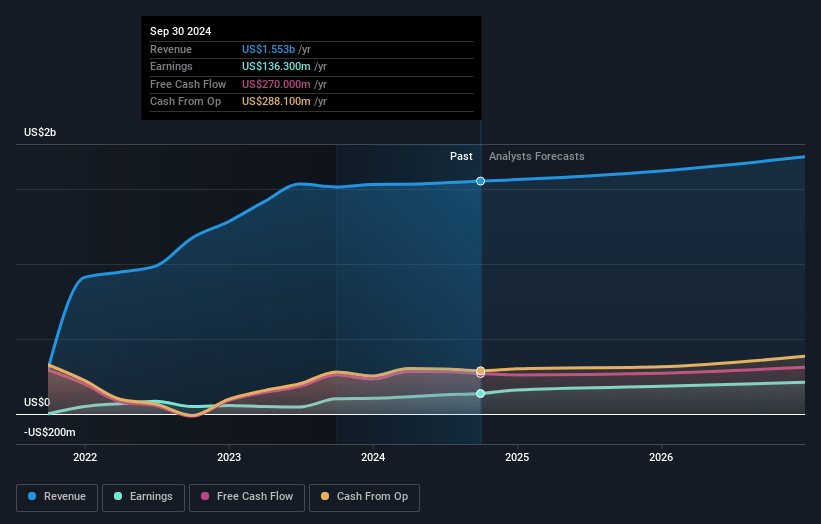Click the US$270.000m free cash flow value

(x=276, y=84)
